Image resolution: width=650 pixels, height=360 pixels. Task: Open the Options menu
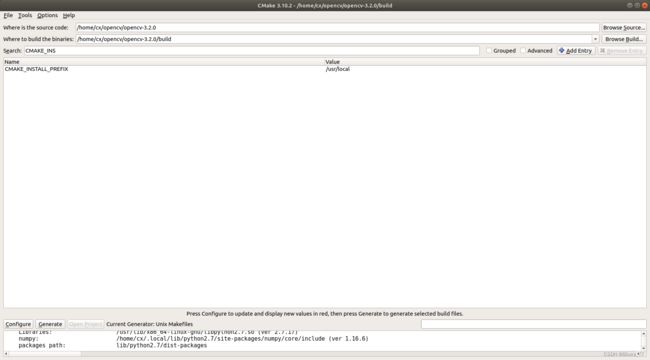point(47,15)
